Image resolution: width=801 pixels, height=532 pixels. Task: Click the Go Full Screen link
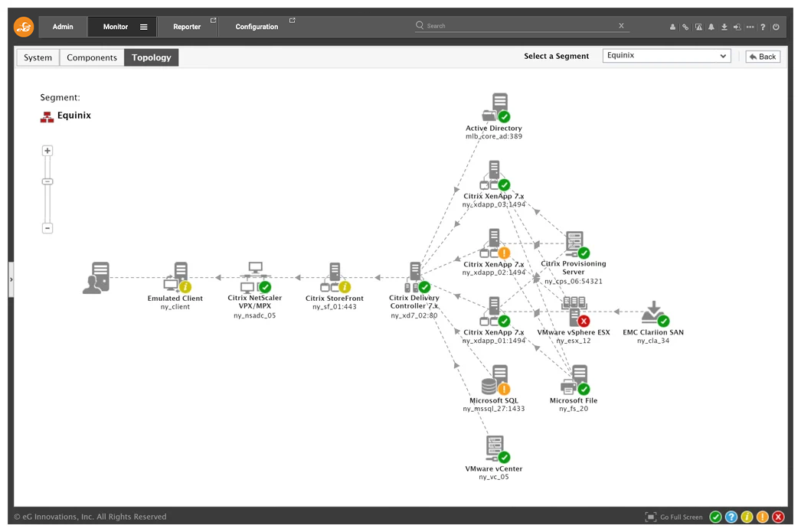coord(674,517)
